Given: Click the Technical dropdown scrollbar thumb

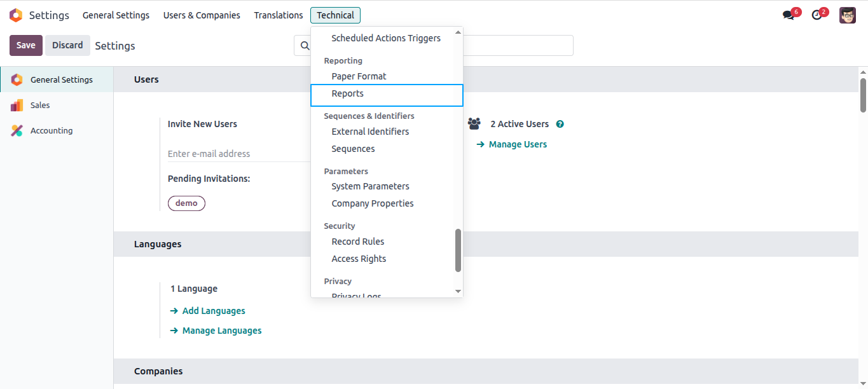Looking at the screenshot, I should click(458, 250).
